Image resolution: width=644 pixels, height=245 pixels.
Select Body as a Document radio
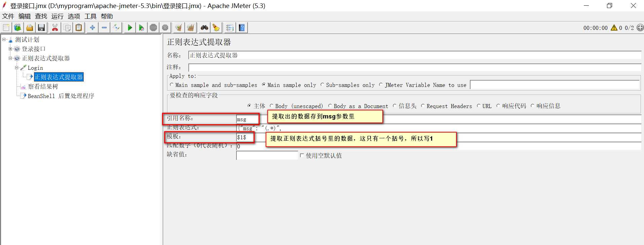coord(330,106)
